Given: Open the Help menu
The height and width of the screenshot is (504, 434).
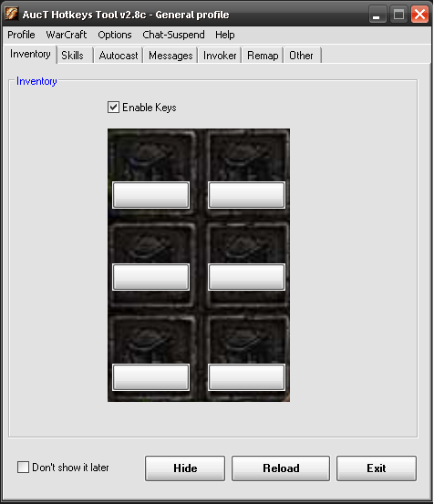Looking at the screenshot, I should click(x=224, y=35).
